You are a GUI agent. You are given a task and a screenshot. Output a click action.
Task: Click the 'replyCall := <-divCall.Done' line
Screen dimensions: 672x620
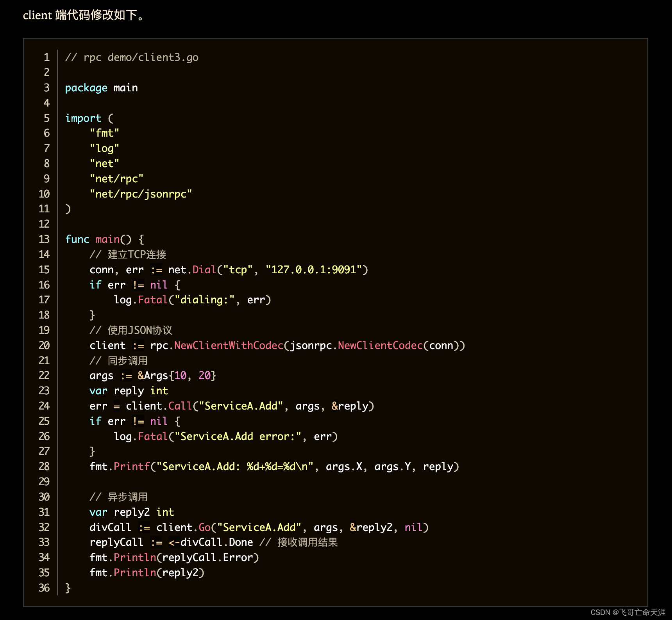214,542
